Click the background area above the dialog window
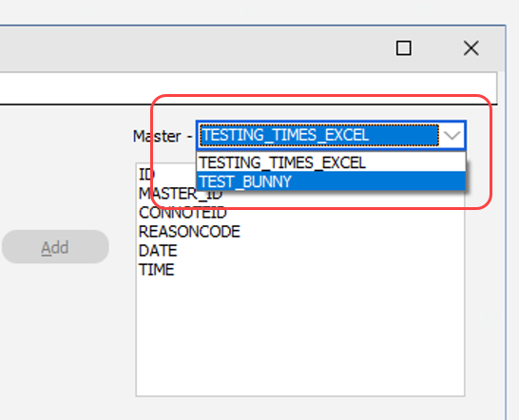 [x=259, y=11]
